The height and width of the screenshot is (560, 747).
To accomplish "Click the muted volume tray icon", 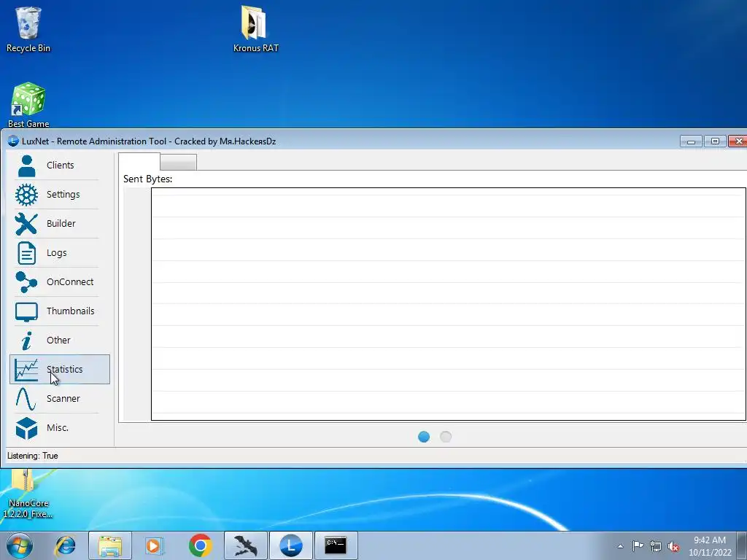I will [673, 546].
